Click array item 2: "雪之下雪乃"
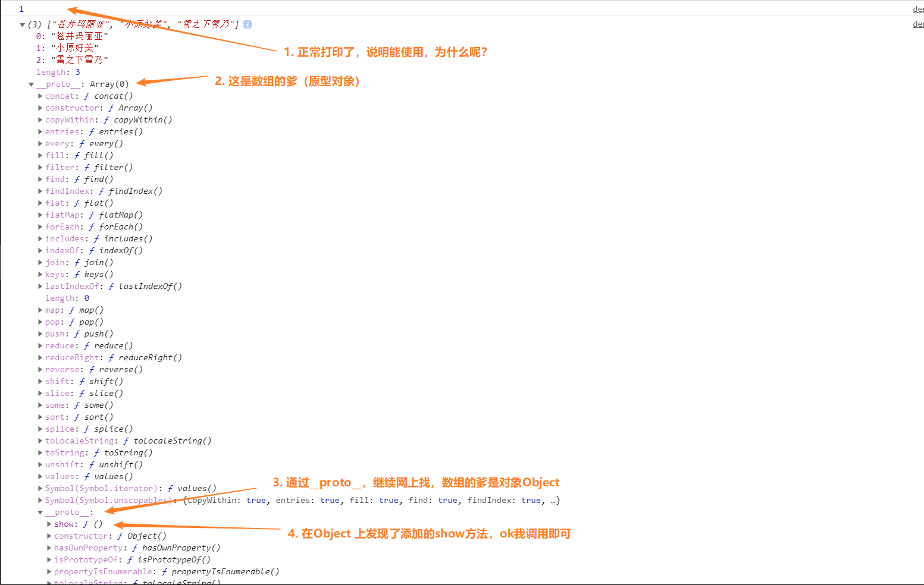The image size is (924, 585). tap(72, 60)
